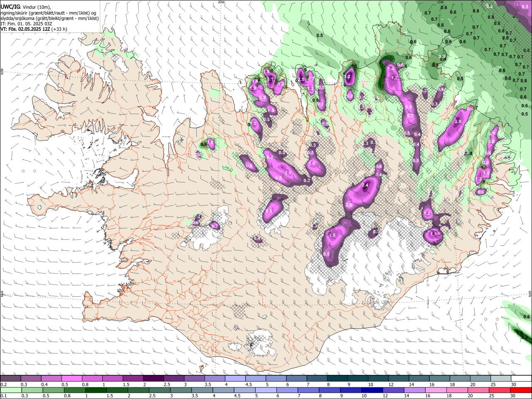Click the slydda/snjókoma legend description line
Screen dimensions: 532x399
tap(49, 18)
